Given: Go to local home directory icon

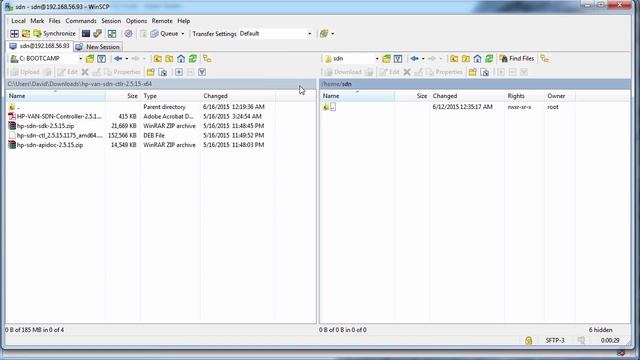Looking at the screenshot, I should (x=181, y=59).
